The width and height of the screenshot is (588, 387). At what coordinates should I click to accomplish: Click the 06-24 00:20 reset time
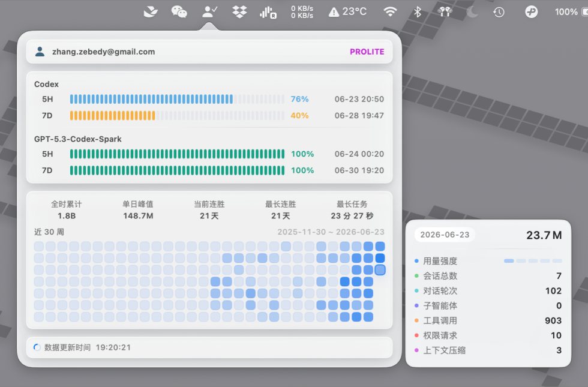pyautogui.click(x=359, y=154)
